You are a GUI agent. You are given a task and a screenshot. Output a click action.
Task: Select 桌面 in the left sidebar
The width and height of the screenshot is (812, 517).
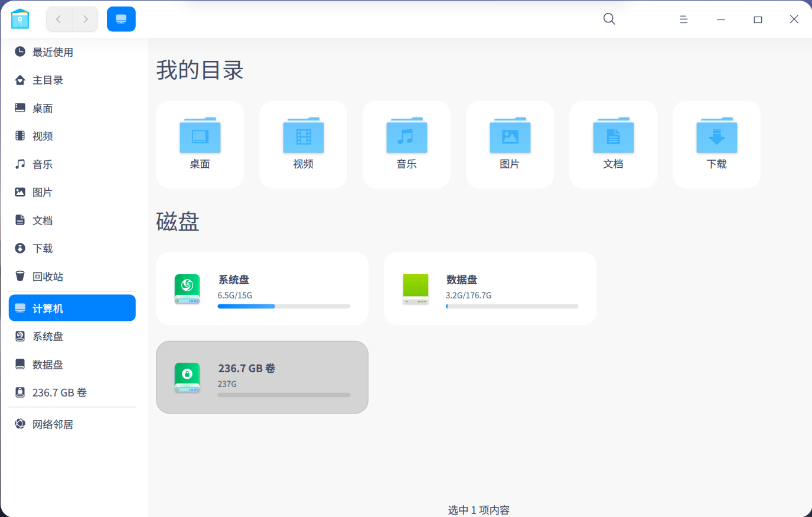(72, 108)
